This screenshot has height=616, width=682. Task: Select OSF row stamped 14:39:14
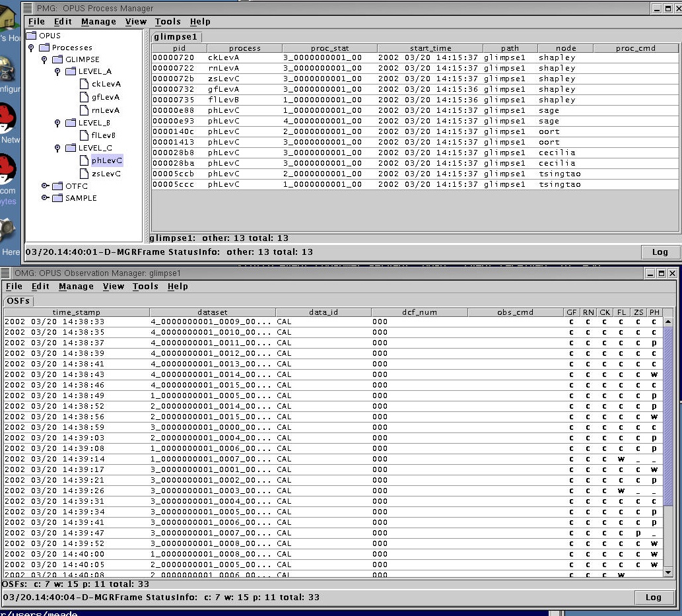[x=333, y=459]
